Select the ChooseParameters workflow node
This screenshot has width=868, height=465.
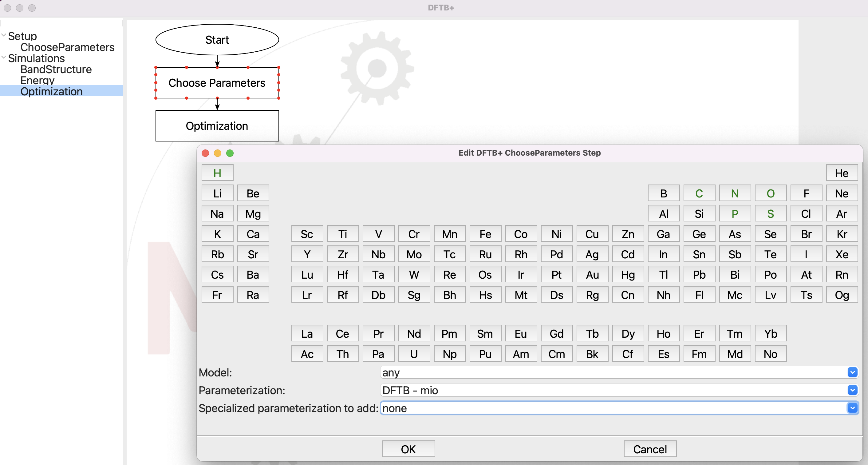tap(217, 82)
